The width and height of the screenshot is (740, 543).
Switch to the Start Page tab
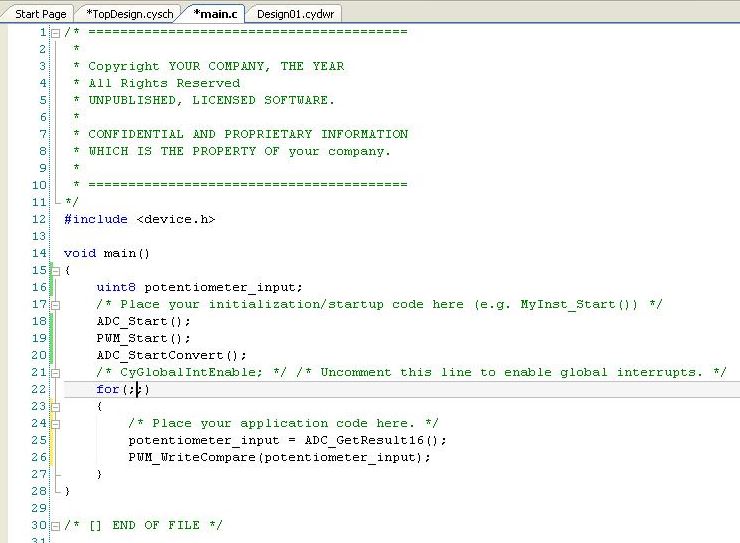[x=40, y=14]
